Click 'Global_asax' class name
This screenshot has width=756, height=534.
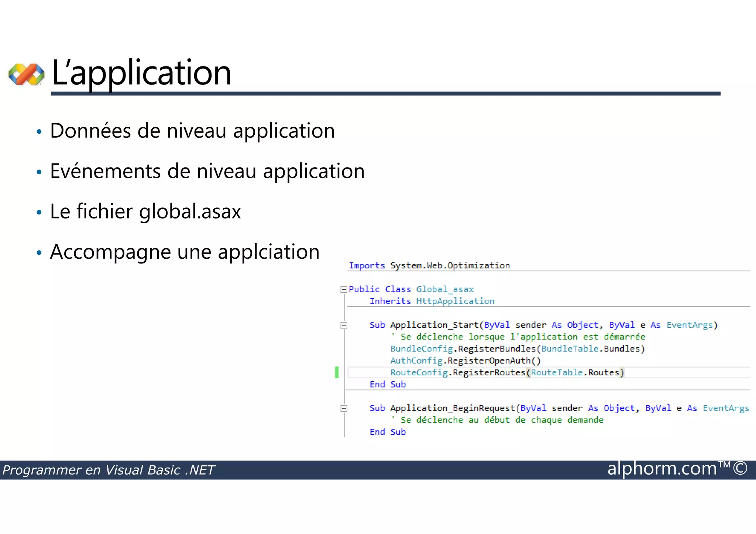(x=445, y=290)
